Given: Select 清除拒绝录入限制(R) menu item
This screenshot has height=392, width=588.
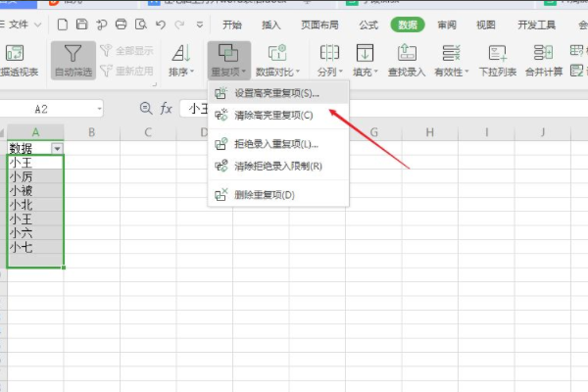Looking at the screenshot, I should (278, 166).
